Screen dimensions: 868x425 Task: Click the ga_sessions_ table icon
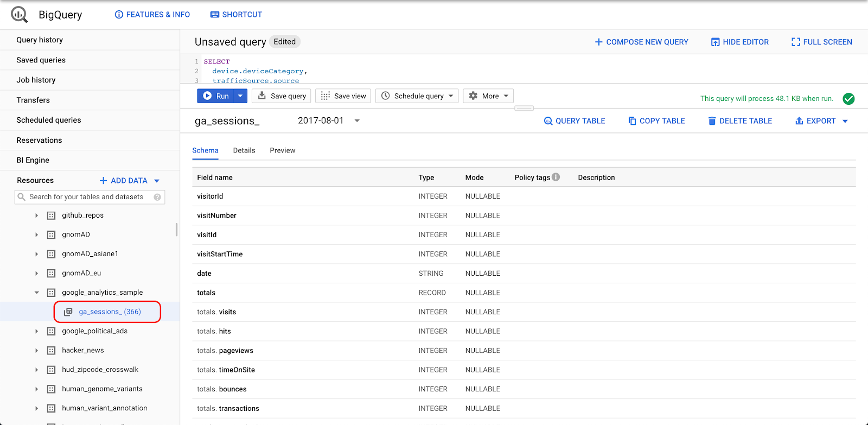[68, 312]
